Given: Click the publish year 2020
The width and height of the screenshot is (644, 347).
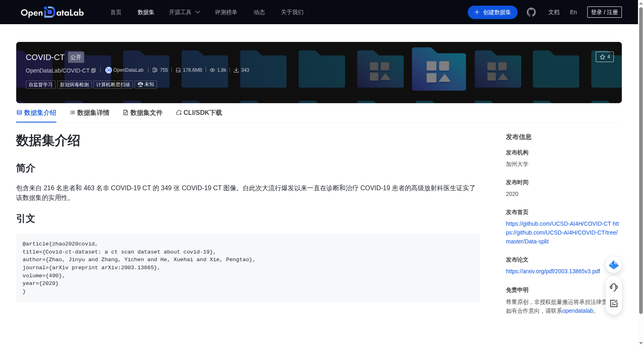Looking at the screenshot, I should (512, 194).
